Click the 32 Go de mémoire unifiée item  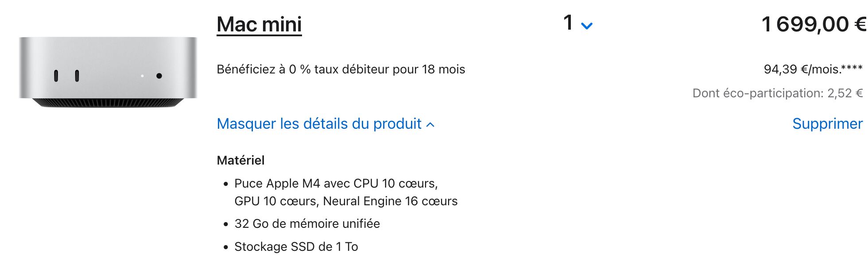coord(307,224)
